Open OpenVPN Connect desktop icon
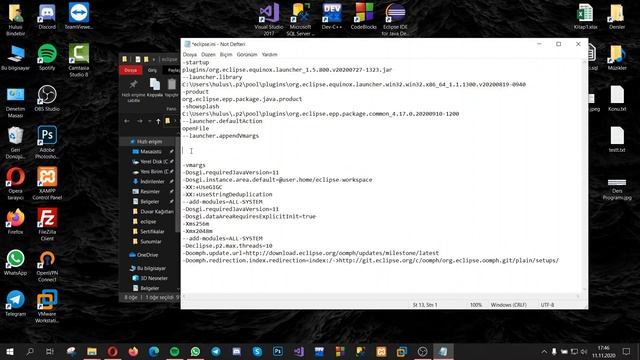Image resolution: width=640 pixels, height=360 pixels. click(x=47, y=266)
